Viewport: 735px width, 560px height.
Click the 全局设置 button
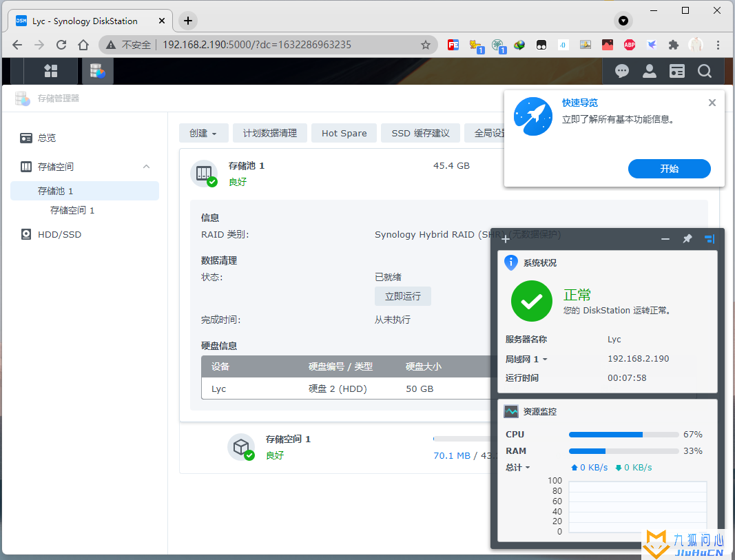pos(484,133)
